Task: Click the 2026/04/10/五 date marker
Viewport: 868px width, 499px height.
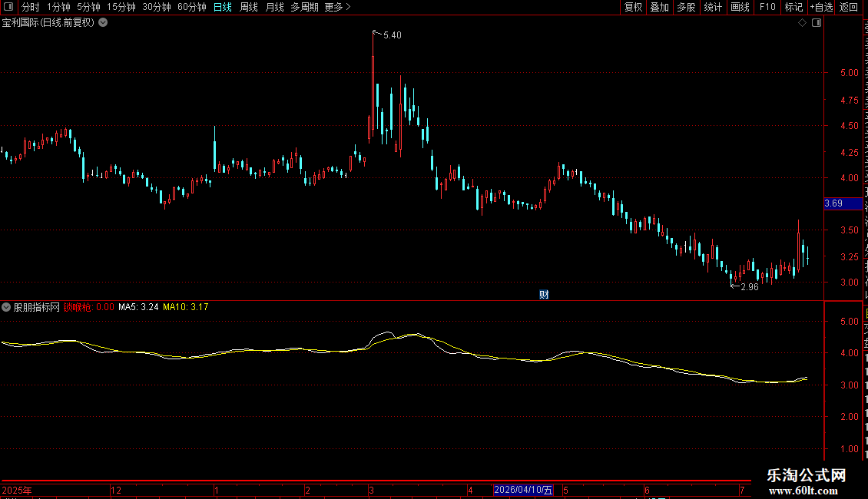Action: pyautogui.click(x=523, y=490)
